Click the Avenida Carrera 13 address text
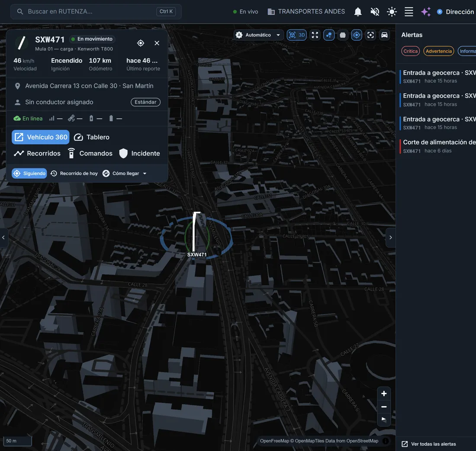Image resolution: width=476 pixels, height=451 pixels. 89,86
